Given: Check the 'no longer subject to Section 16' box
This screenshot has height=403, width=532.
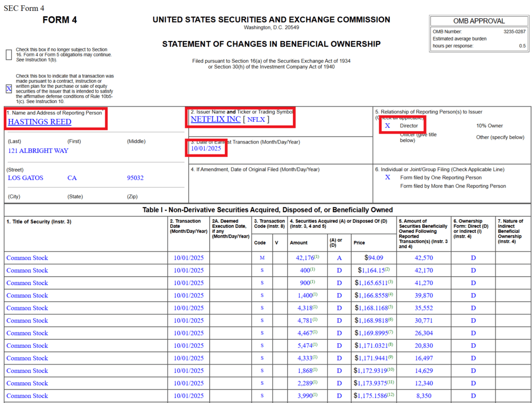Looking at the screenshot, I should (x=9, y=55).
